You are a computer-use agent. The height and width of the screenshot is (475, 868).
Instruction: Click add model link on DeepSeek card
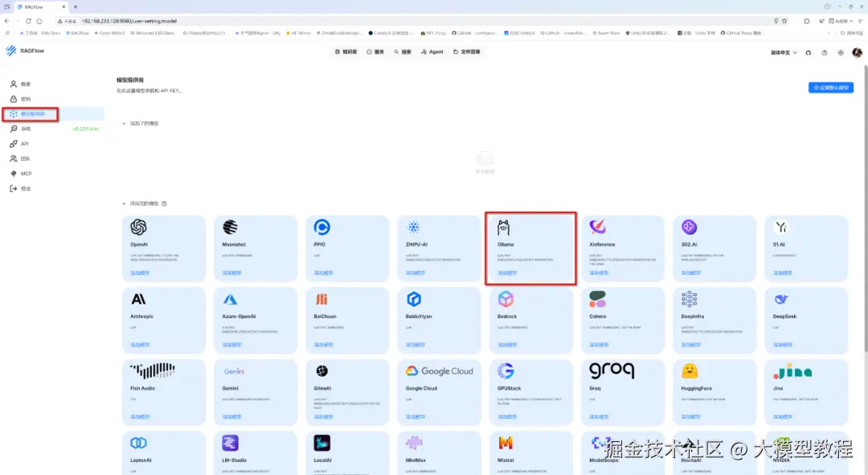tap(783, 345)
